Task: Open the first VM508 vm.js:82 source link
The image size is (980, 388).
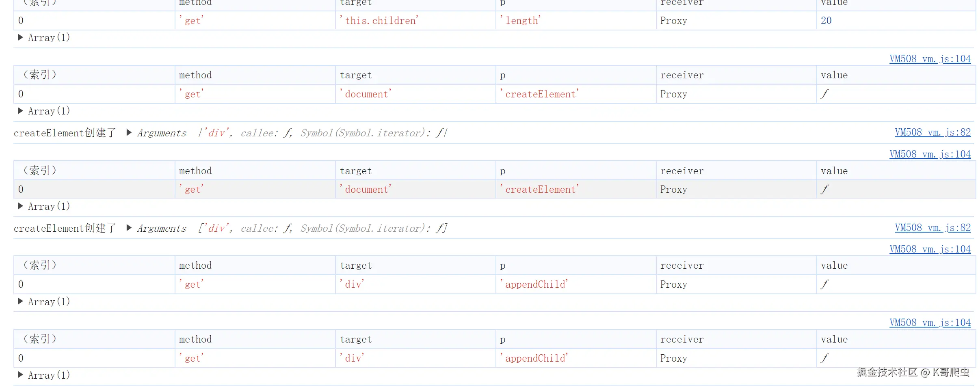Action: [932, 132]
